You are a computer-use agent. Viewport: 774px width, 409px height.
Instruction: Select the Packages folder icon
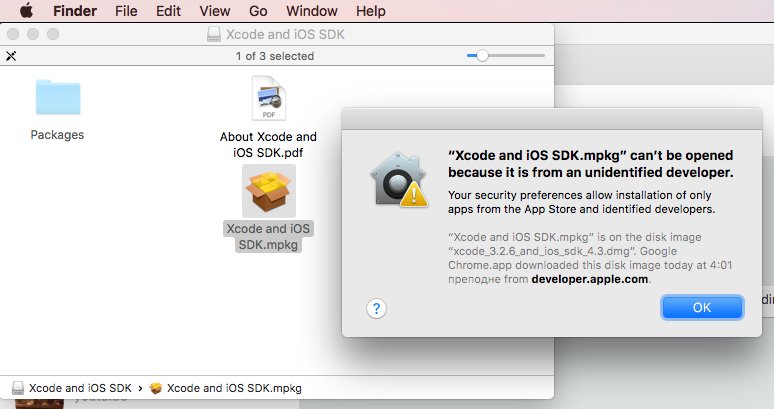coord(58,97)
